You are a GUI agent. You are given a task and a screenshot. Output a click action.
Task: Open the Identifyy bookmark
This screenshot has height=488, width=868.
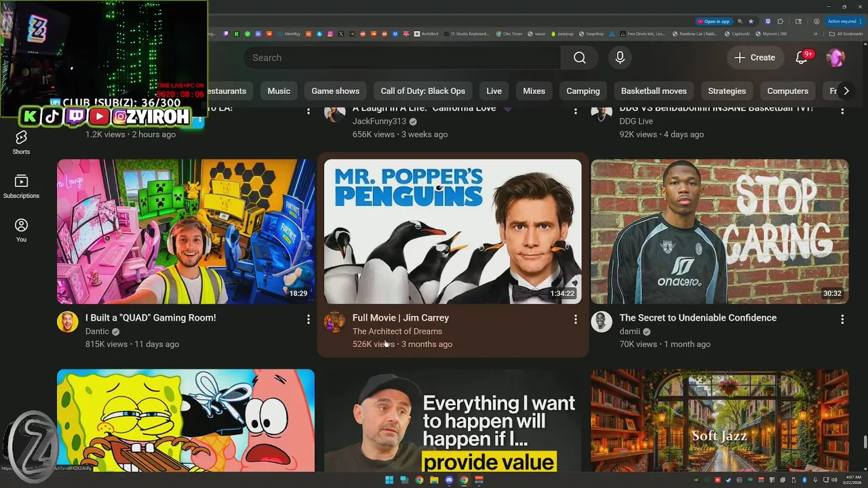288,34
